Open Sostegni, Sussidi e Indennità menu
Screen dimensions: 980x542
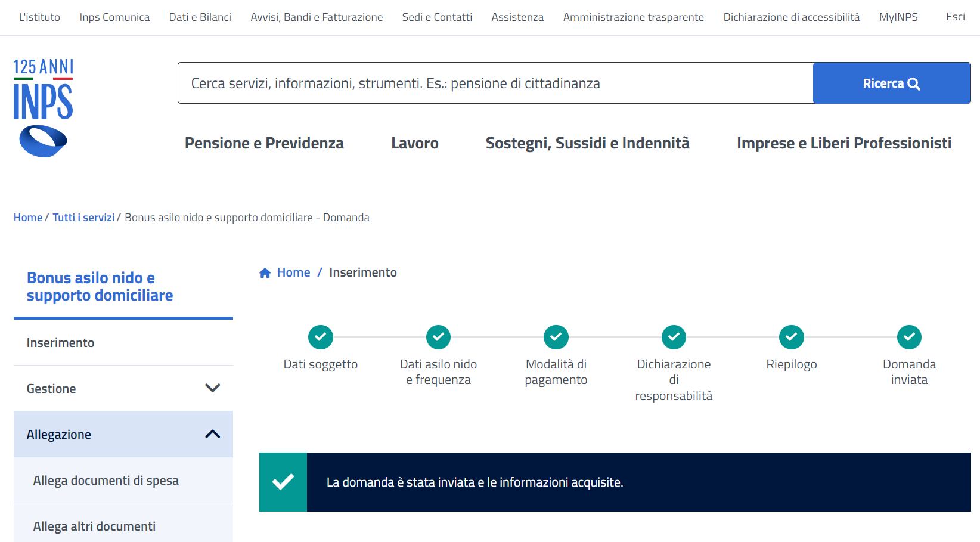point(588,143)
